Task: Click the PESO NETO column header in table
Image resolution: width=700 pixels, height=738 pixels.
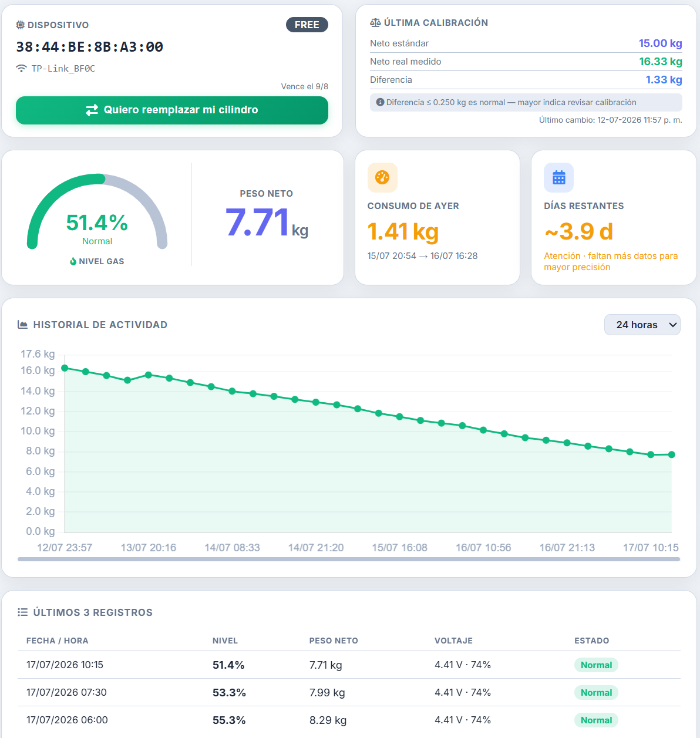Action: (334, 641)
